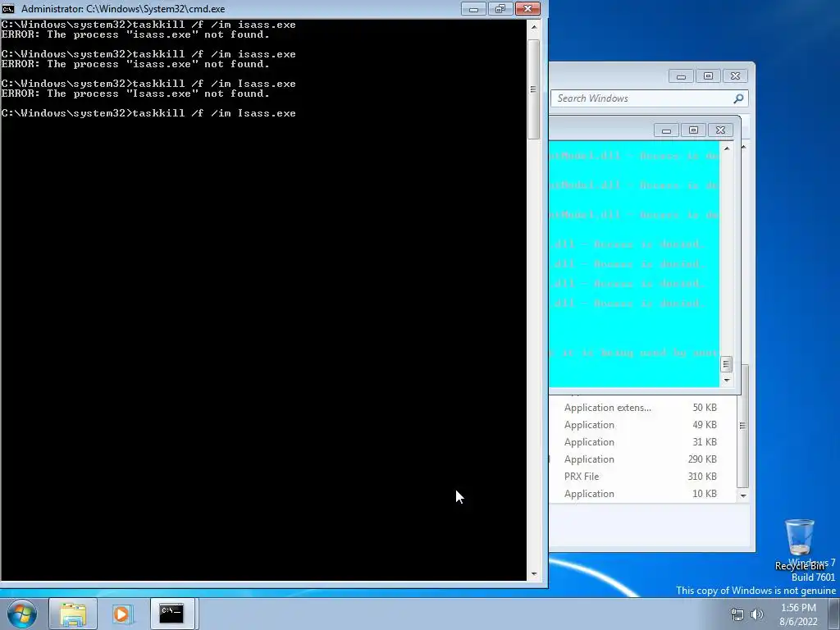
Task: Open the clock showing 1:56 PM
Action: (798, 614)
